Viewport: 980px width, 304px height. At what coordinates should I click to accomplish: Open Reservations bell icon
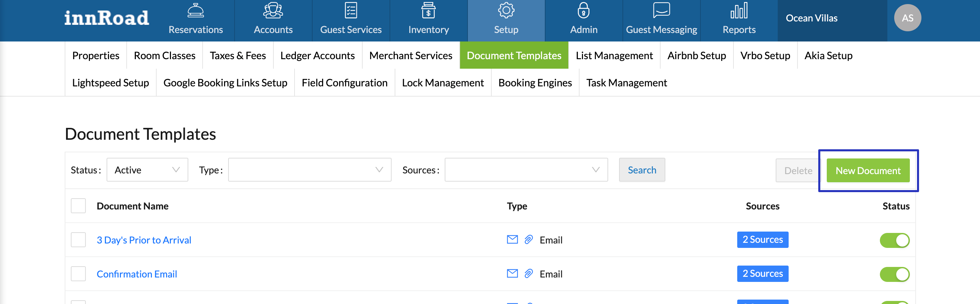(195, 11)
